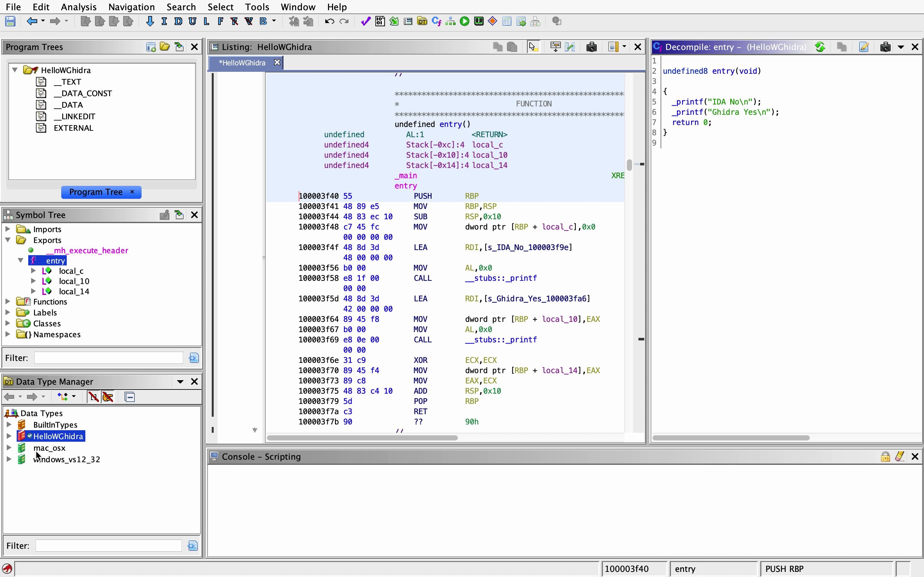The height and width of the screenshot is (577, 924).
Task: Open Decompiler window Cf toolbar icon
Action: coord(436,21)
